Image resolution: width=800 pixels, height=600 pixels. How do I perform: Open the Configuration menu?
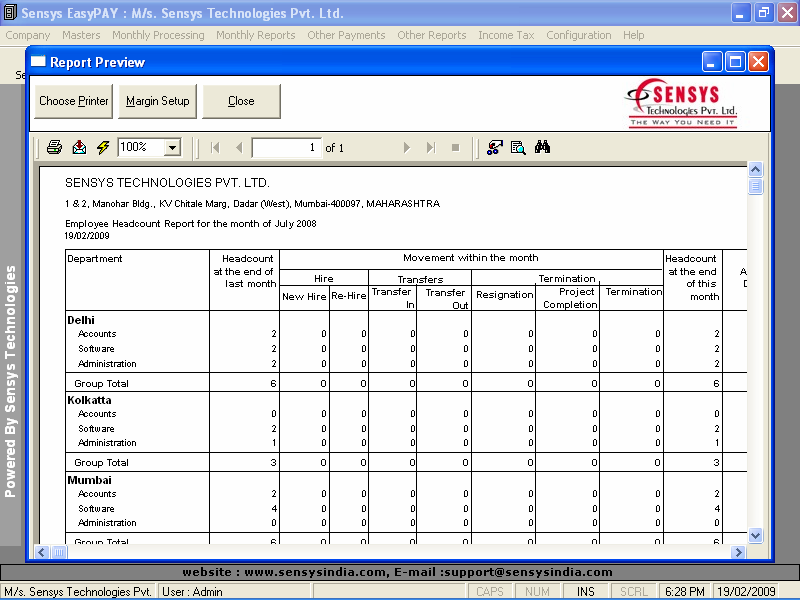coord(579,35)
